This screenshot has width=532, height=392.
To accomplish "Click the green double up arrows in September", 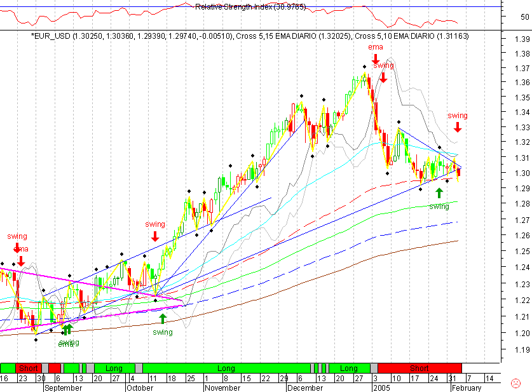I will (x=67, y=329).
